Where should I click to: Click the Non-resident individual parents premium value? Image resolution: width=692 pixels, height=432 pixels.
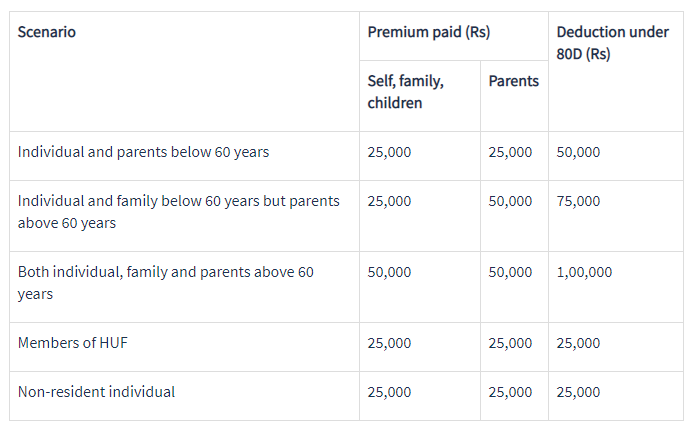tap(510, 392)
